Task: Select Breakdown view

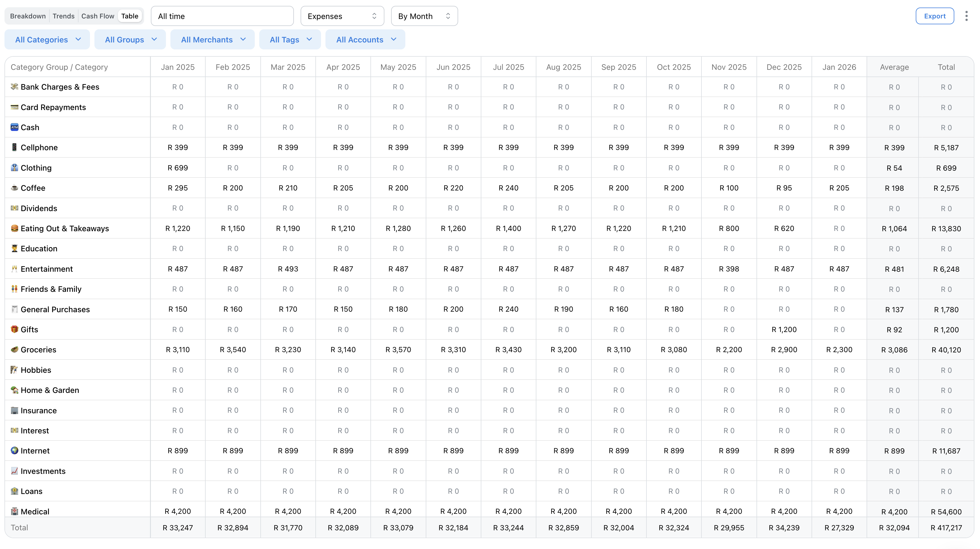Action: click(x=27, y=16)
